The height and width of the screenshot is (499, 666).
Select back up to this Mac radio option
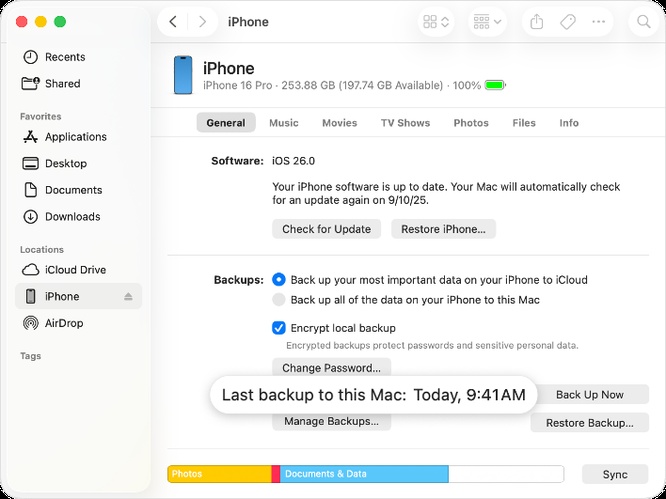pos(279,299)
